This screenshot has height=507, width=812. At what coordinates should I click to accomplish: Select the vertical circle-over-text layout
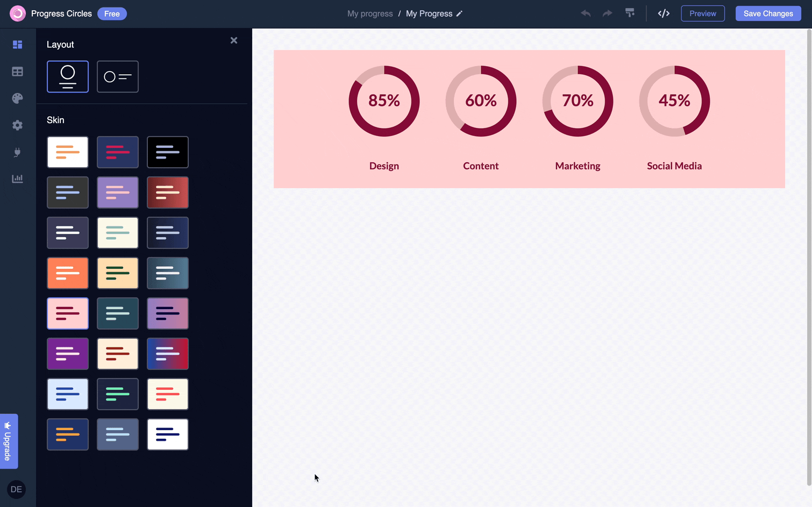click(x=68, y=76)
